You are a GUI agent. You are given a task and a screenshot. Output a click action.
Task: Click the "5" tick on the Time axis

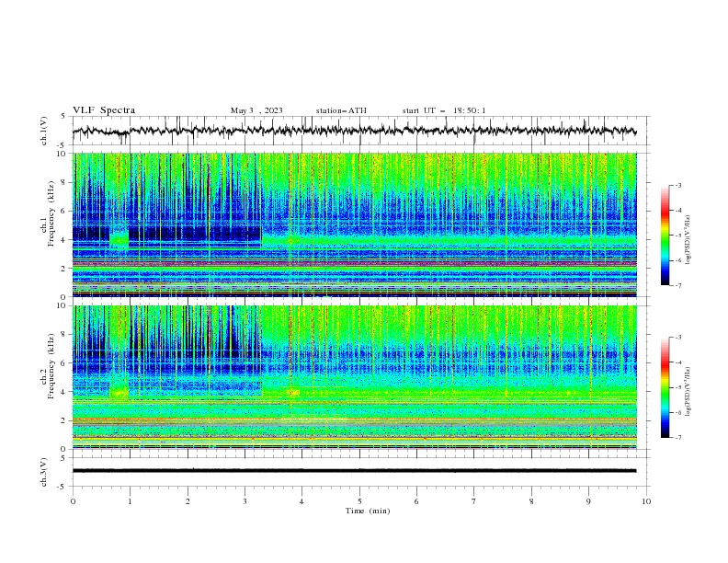click(359, 501)
